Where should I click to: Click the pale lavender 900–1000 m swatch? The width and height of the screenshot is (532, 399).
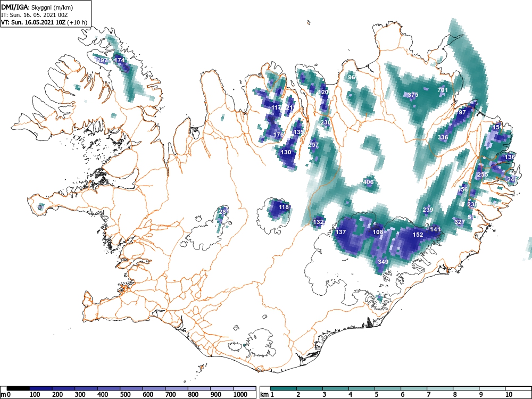tap(222, 388)
